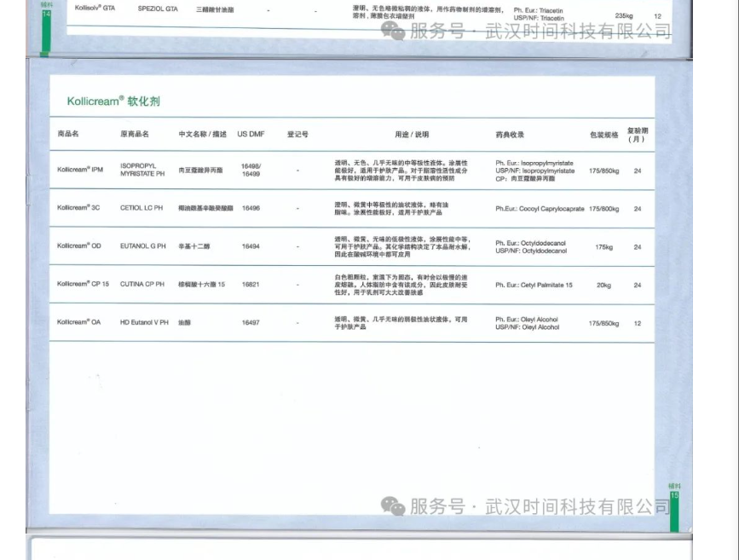
Task: Click the 175/800kg package size
Action: [603, 209]
